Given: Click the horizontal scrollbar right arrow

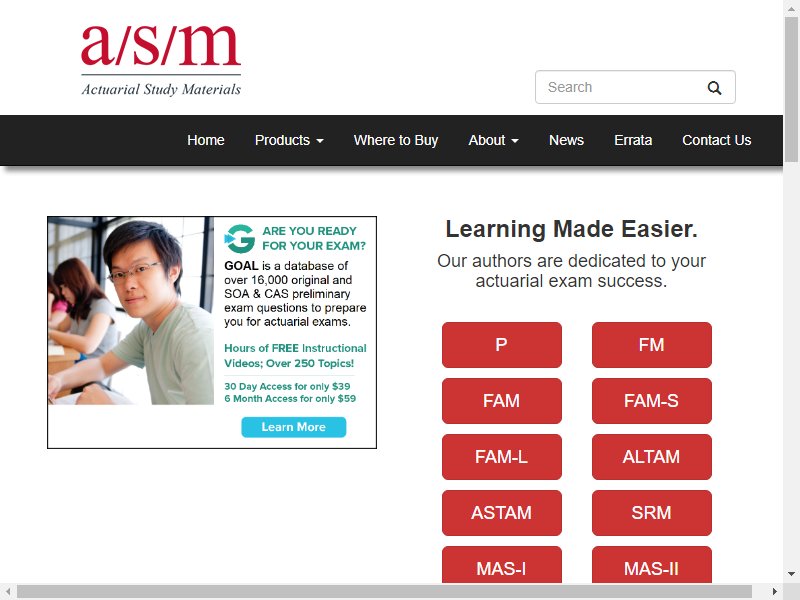Looking at the screenshot, I should [774, 592].
